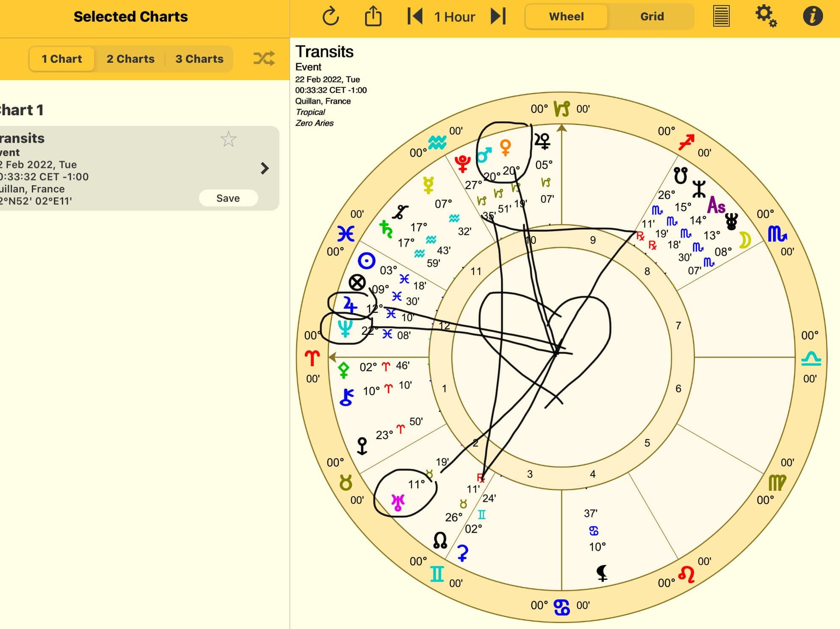Screen dimensions: 840x629
Task: Toggle the favorite star on the Transits chart
Action: (228, 139)
